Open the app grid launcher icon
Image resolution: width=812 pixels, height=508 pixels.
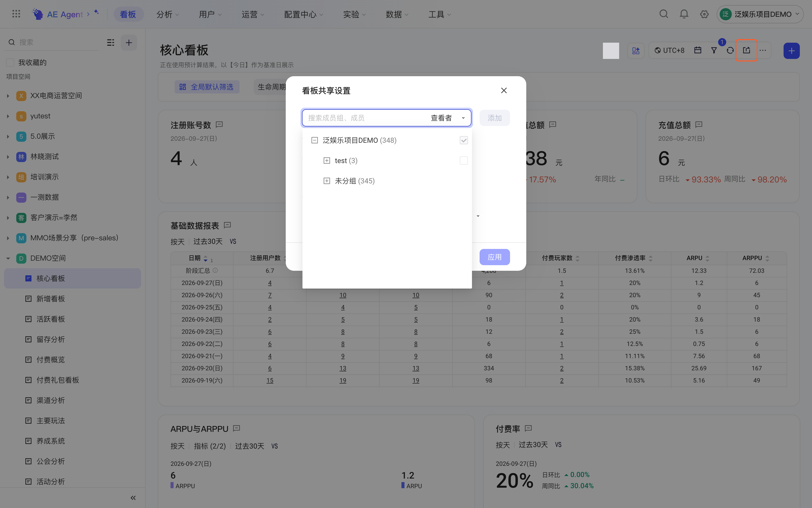16,14
